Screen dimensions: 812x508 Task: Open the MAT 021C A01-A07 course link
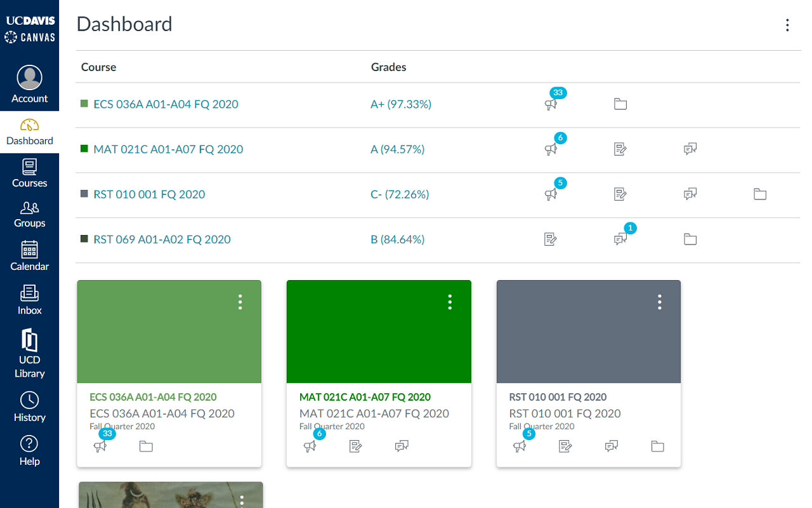tap(168, 149)
